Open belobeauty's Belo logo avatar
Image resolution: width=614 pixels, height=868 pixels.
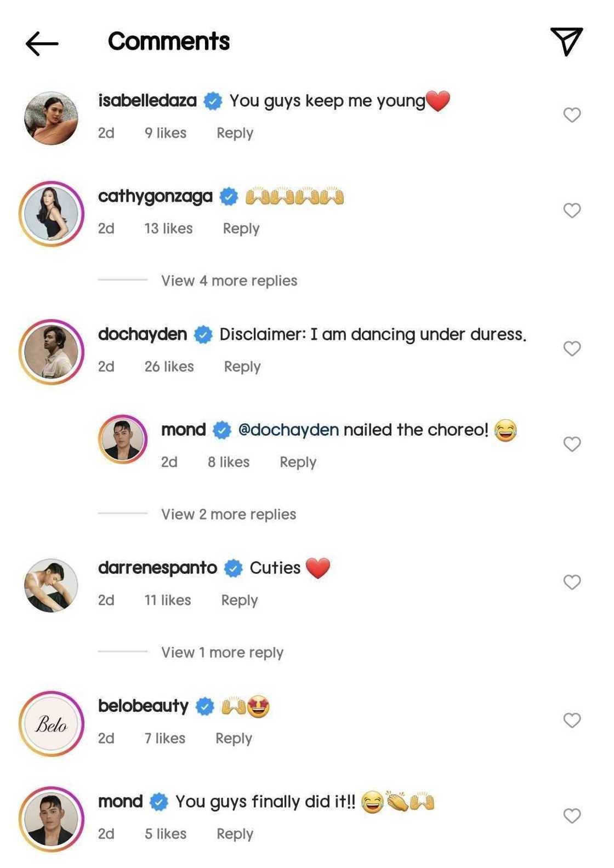52,724
